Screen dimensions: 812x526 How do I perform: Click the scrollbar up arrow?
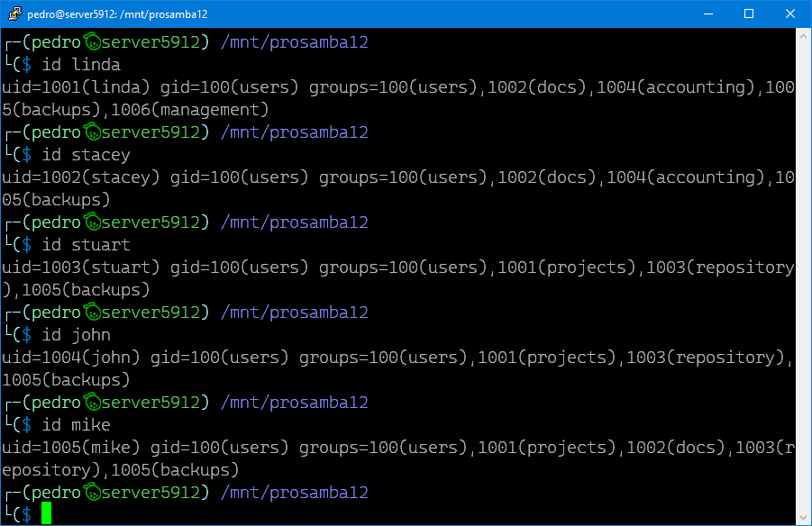coord(803,34)
